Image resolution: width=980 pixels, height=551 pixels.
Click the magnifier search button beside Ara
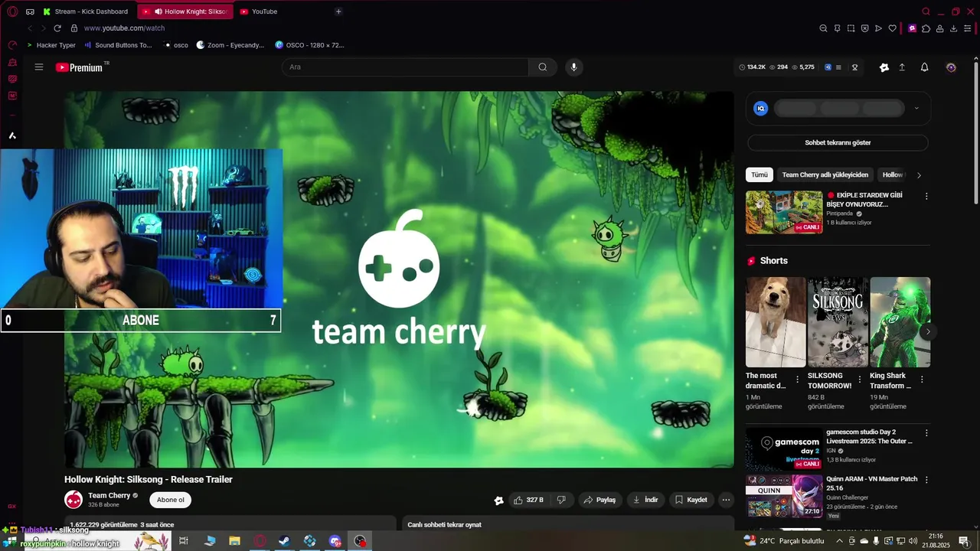tap(543, 67)
